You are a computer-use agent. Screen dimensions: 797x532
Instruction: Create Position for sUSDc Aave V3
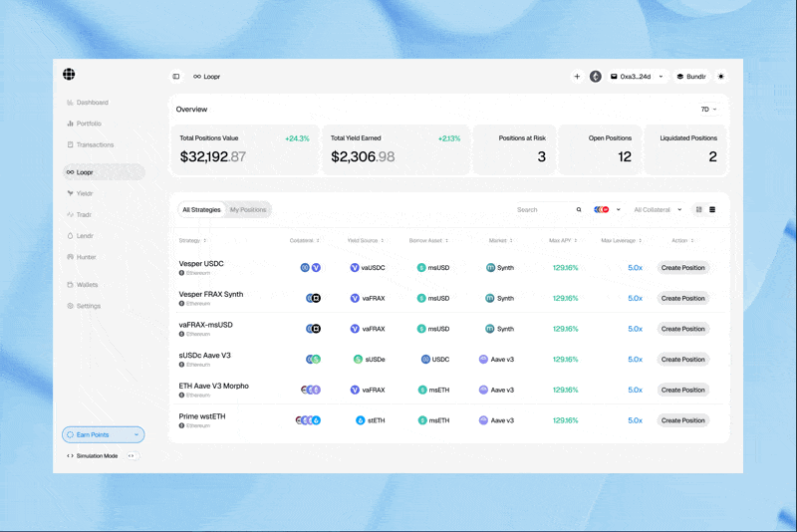(x=683, y=360)
